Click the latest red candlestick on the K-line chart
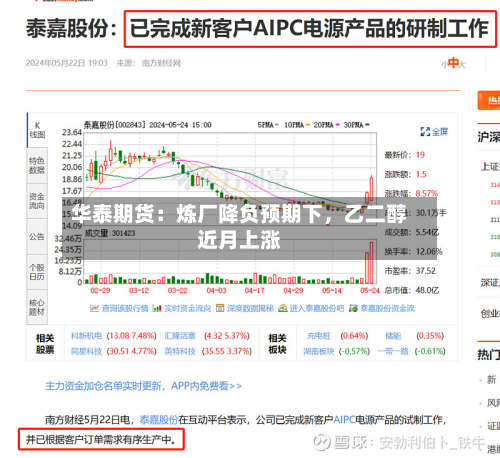The height and width of the screenshot is (458, 500). pos(371,188)
